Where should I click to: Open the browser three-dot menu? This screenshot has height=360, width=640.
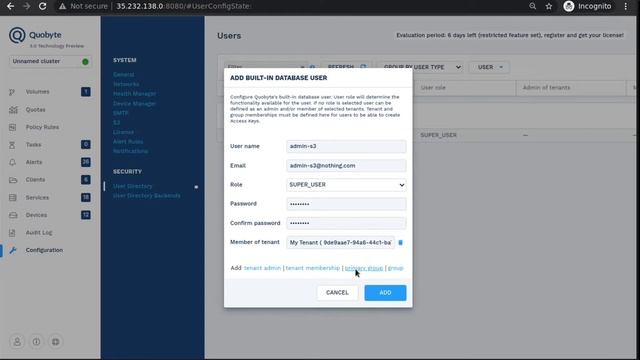point(626,6)
